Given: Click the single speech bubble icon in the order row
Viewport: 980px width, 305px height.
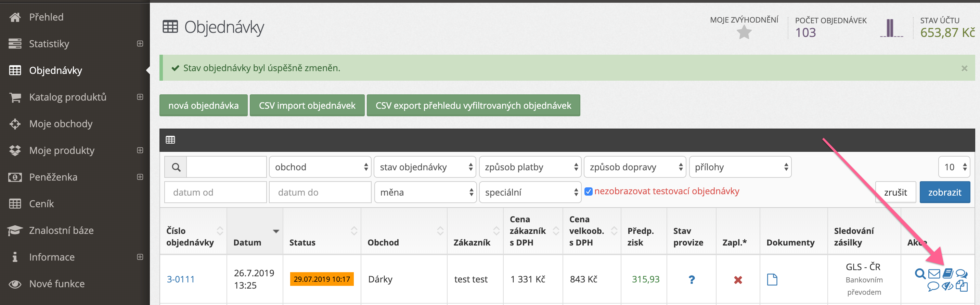Looking at the screenshot, I should (x=933, y=287).
